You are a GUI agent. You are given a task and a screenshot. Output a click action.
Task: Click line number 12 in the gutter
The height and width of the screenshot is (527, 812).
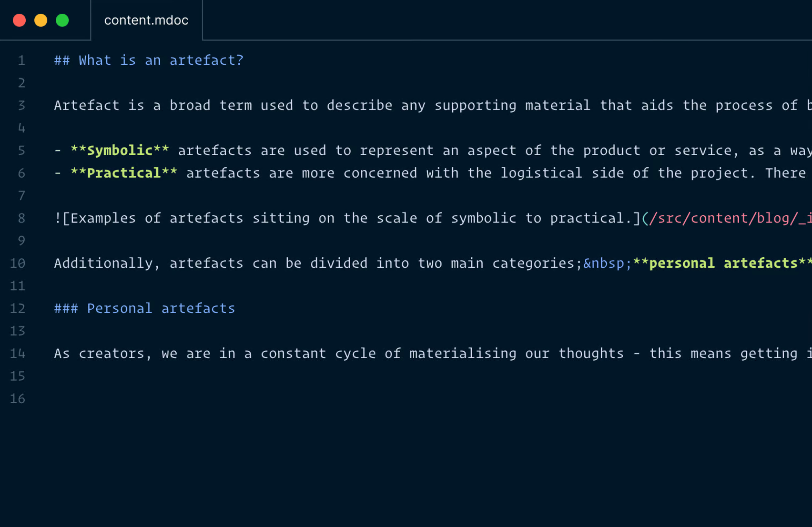[18, 309]
